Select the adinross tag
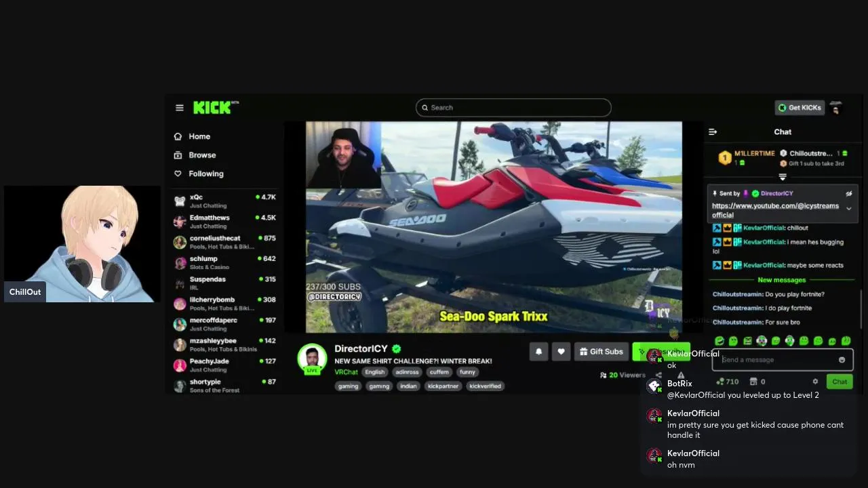Viewport: 868px width, 488px height. click(407, 372)
